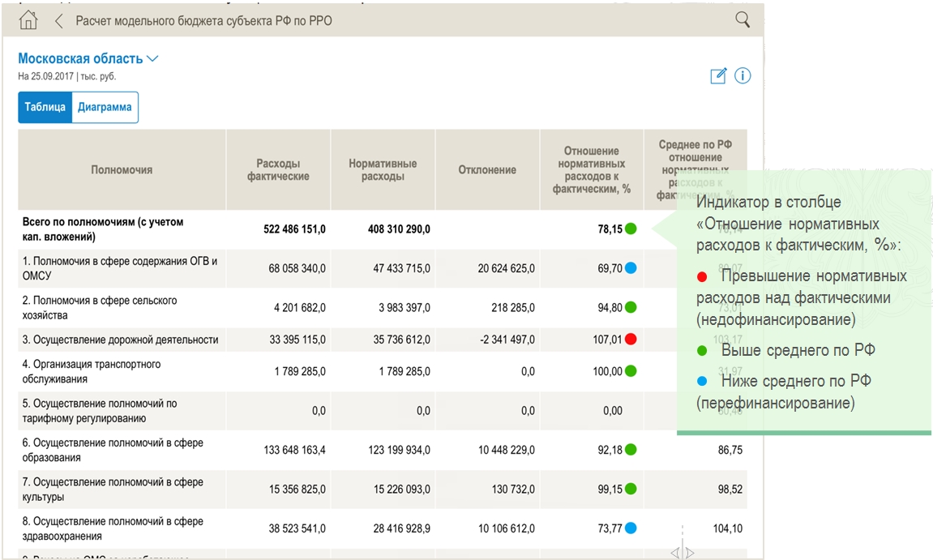
Task: Select the Среднее по РФ column header
Action: pos(695,169)
